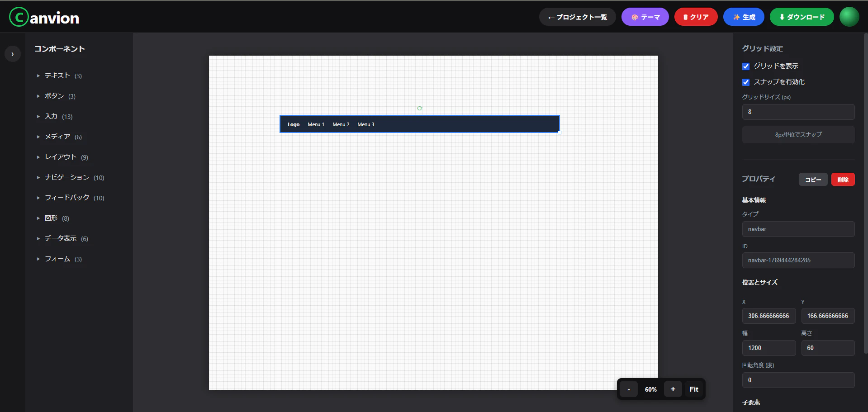Click the コピー button in properties

click(813, 180)
